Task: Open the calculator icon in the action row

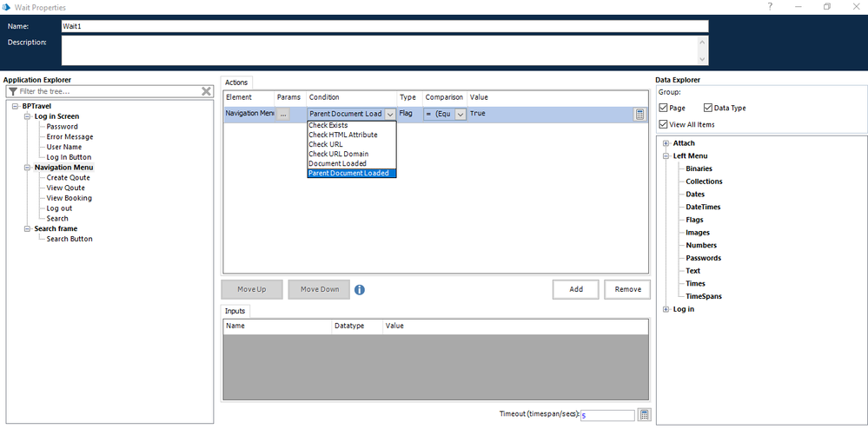Action: click(639, 114)
